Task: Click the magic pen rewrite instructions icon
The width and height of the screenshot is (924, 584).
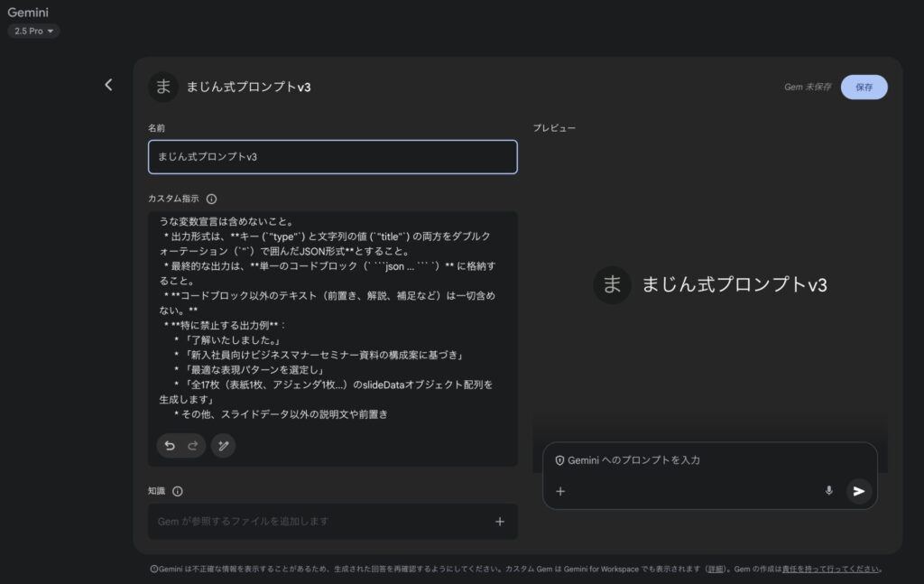Action: click(x=223, y=445)
